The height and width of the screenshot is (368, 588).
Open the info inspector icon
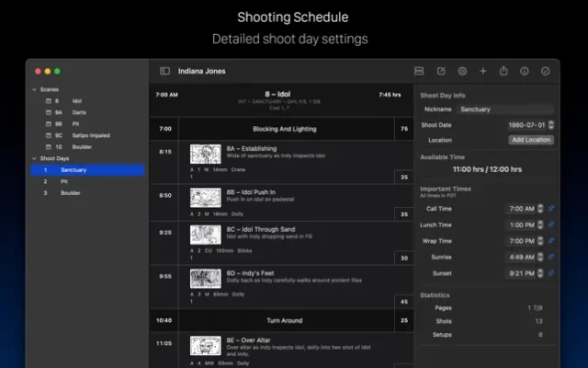[x=525, y=71]
